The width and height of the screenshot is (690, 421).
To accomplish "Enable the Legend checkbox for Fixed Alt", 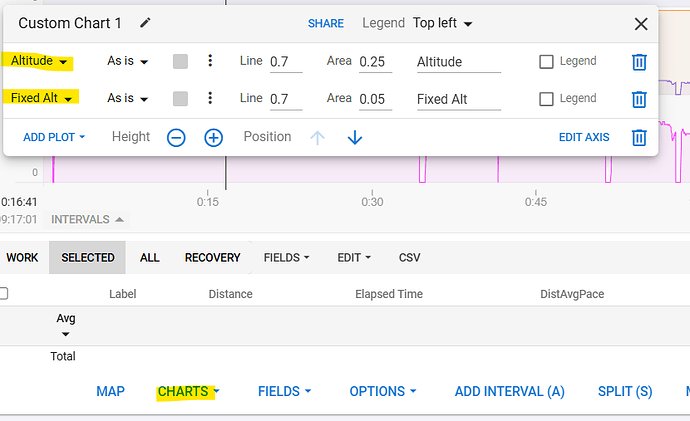I will click(x=546, y=99).
